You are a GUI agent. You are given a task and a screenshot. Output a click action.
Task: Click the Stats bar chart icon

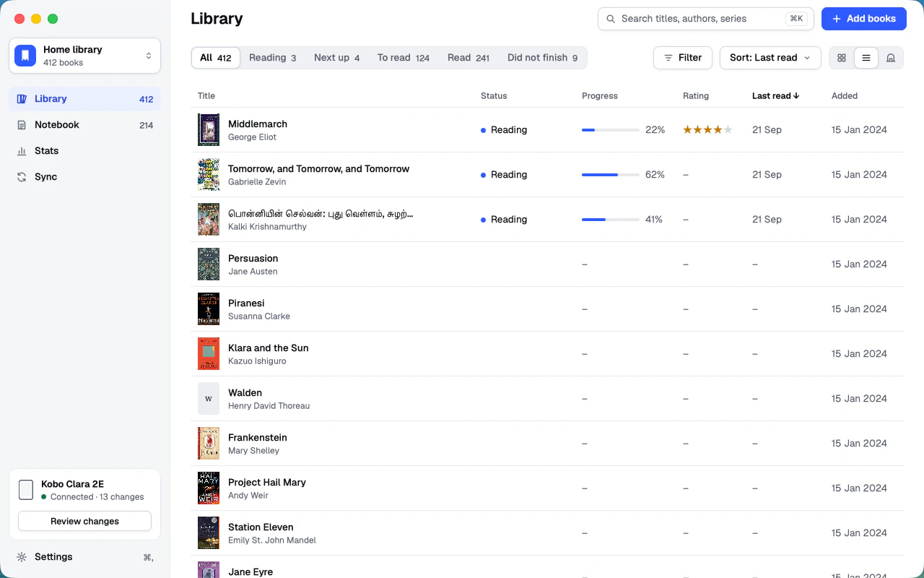[x=22, y=151]
